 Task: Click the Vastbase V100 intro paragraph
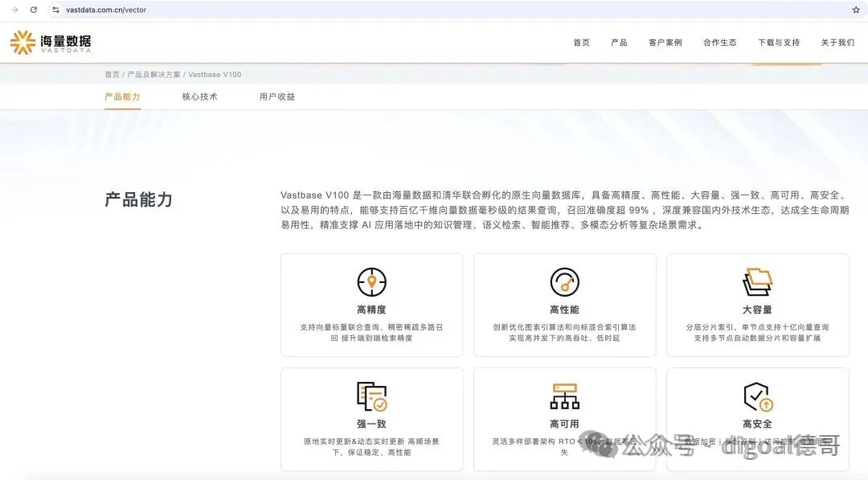tap(565, 210)
